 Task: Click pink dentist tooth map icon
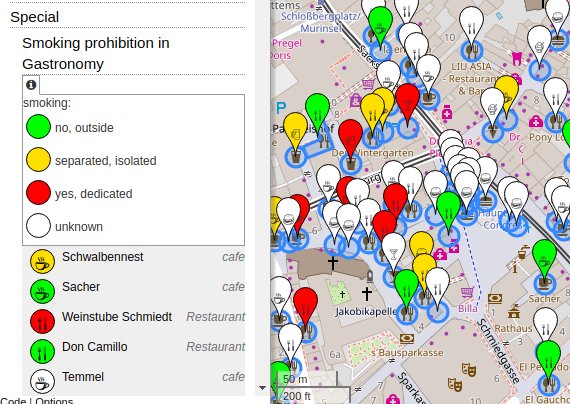517,59
